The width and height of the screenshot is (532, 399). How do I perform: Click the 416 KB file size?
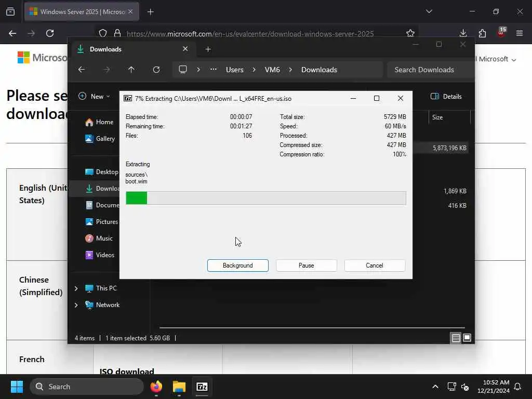(x=457, y=205)
